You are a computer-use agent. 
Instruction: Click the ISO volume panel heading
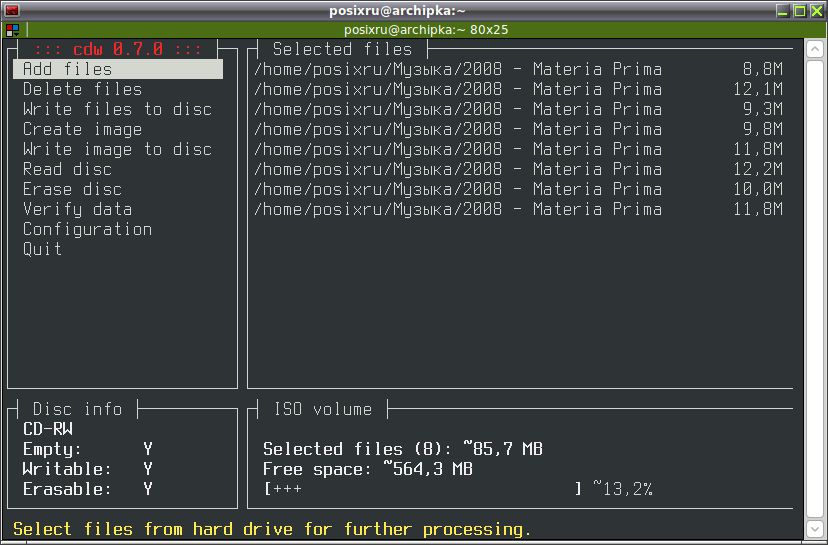click(323, 409)
